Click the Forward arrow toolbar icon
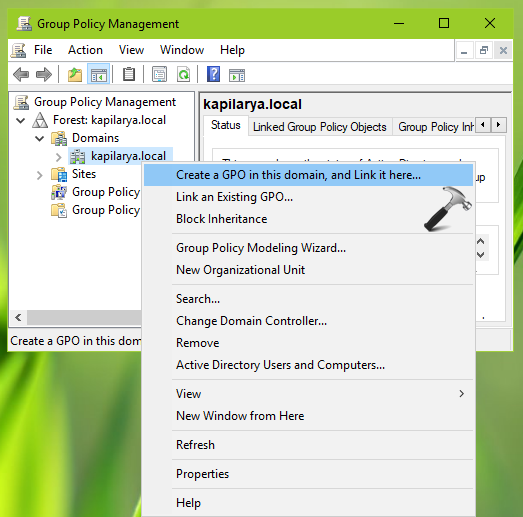The width and height of the screenshot is (523, 517). (44, 74)
